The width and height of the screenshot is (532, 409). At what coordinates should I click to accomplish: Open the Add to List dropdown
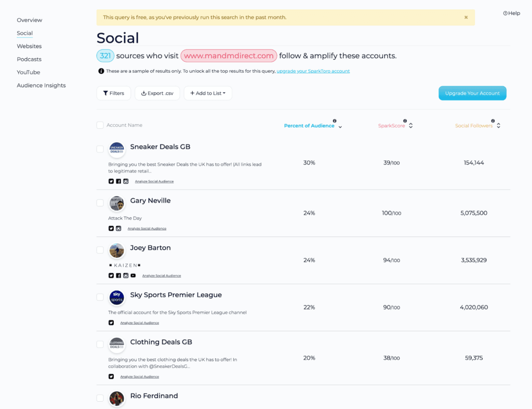pyautogui.click(x=208, y=94)
